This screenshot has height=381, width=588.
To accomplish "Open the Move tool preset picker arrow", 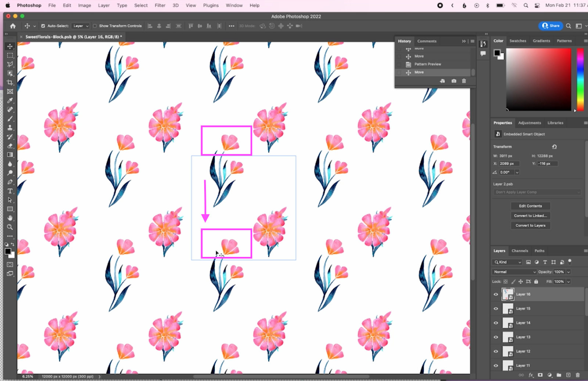I will (x=35, y=26).
